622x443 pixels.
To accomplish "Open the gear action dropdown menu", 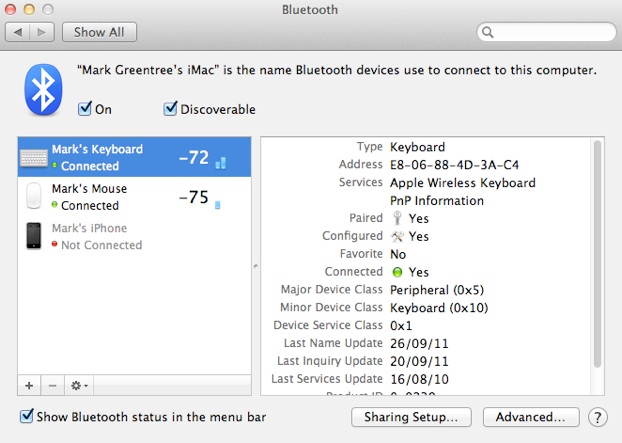I will (79, 385).
